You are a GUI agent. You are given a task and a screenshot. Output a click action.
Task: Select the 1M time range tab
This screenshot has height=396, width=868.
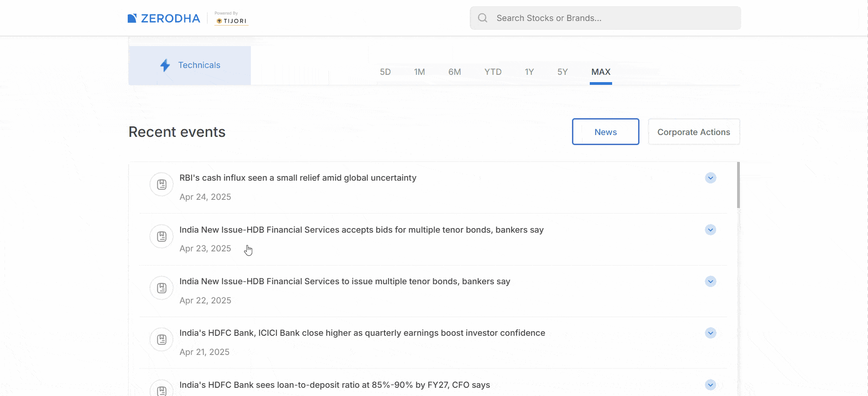[420, 72]
